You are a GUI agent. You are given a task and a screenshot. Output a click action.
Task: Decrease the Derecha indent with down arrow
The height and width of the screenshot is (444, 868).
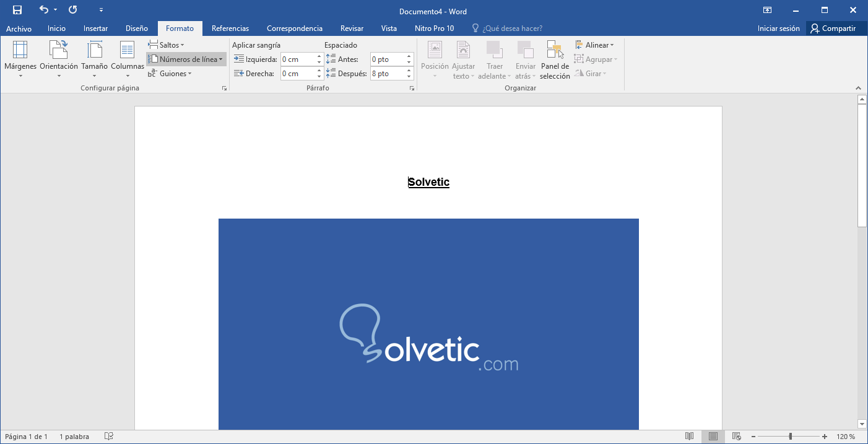click(x=319, y=77)
